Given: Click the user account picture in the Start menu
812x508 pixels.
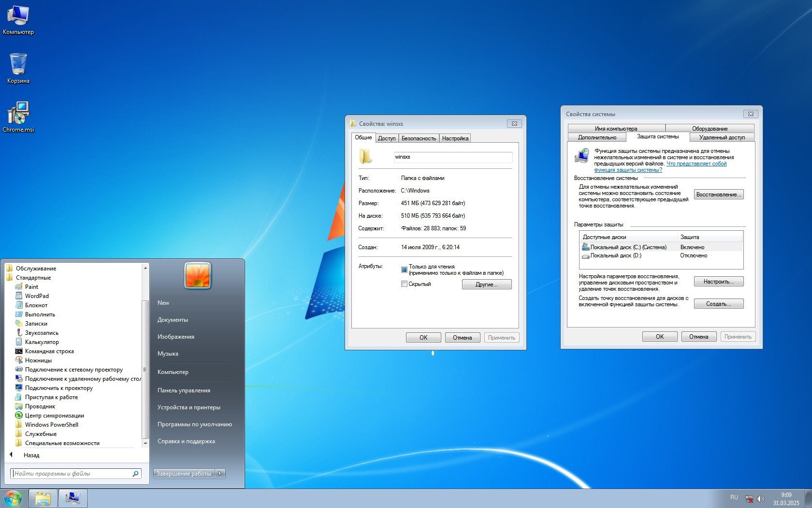Looking at the screenshot, I should 198,276.
